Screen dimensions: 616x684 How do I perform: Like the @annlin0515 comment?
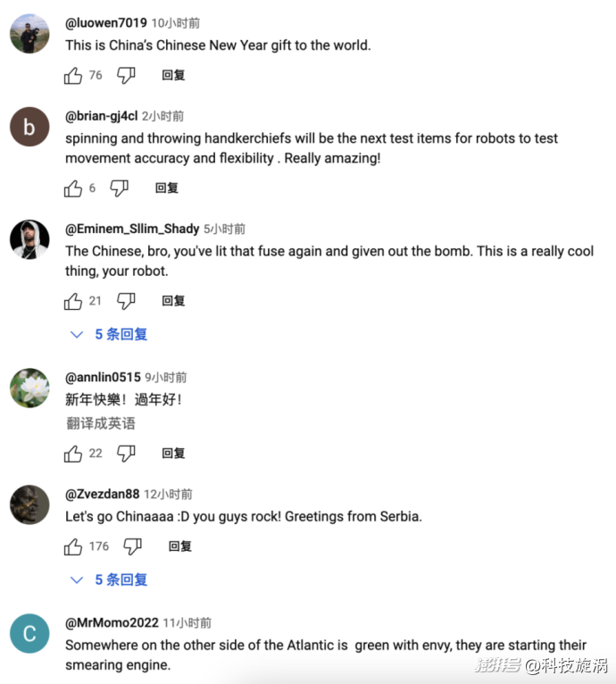point(73,454)
